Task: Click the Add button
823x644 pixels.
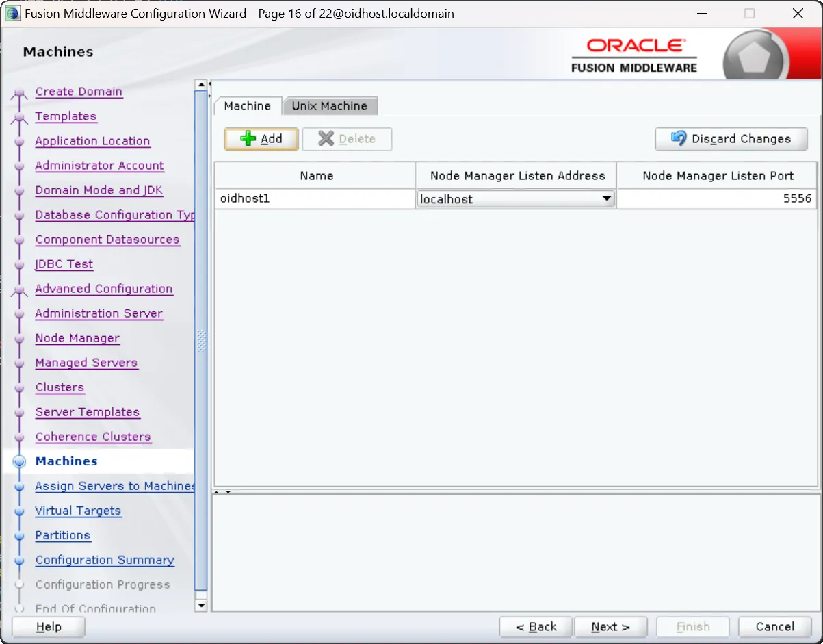Action: click(261, 139)
